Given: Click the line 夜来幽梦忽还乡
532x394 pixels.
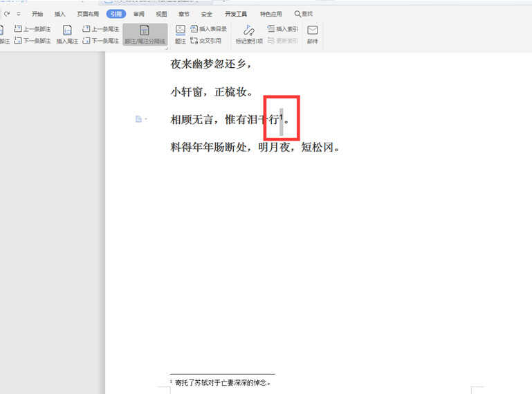Looking at the screenshot, I should (x=211, y=64).
